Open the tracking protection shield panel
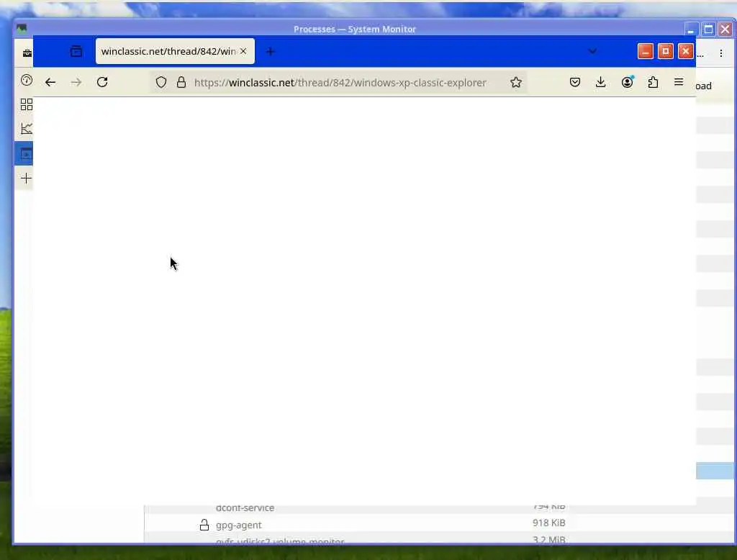 (161, 82)
